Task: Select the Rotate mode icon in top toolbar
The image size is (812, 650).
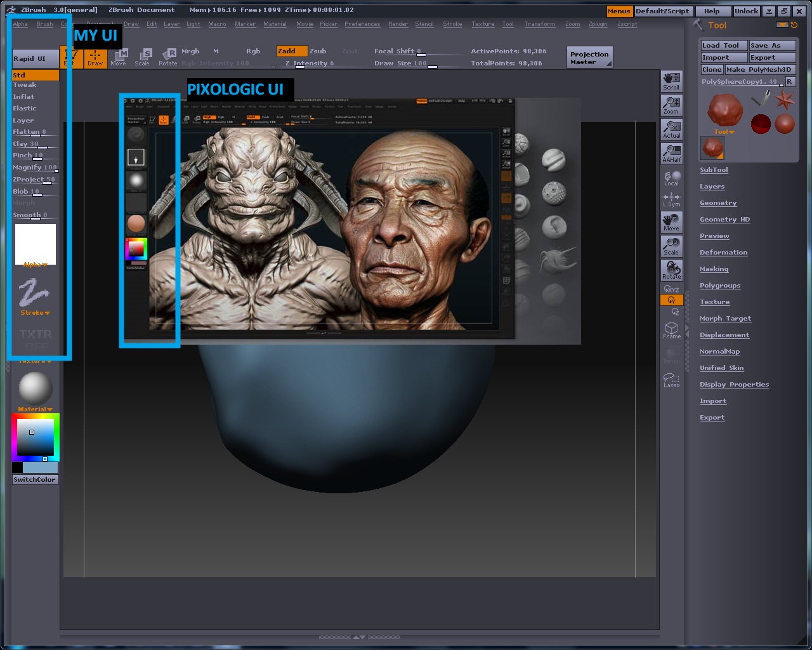Action: click(x=168, y=57)
